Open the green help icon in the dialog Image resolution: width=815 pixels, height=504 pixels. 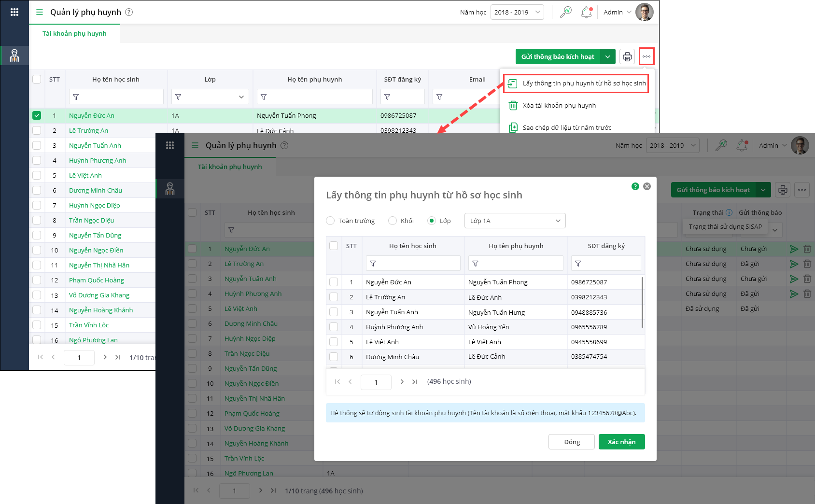(x=635, y=186)
